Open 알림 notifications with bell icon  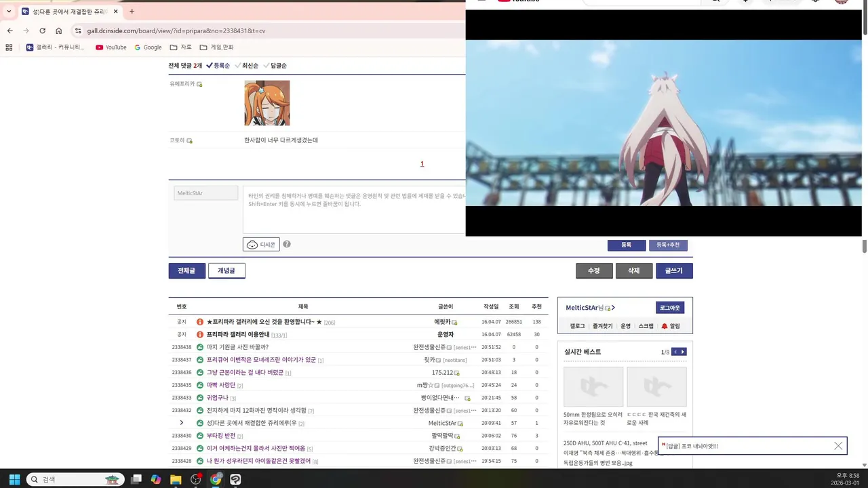pyautogui.click(x=671, y=326)
